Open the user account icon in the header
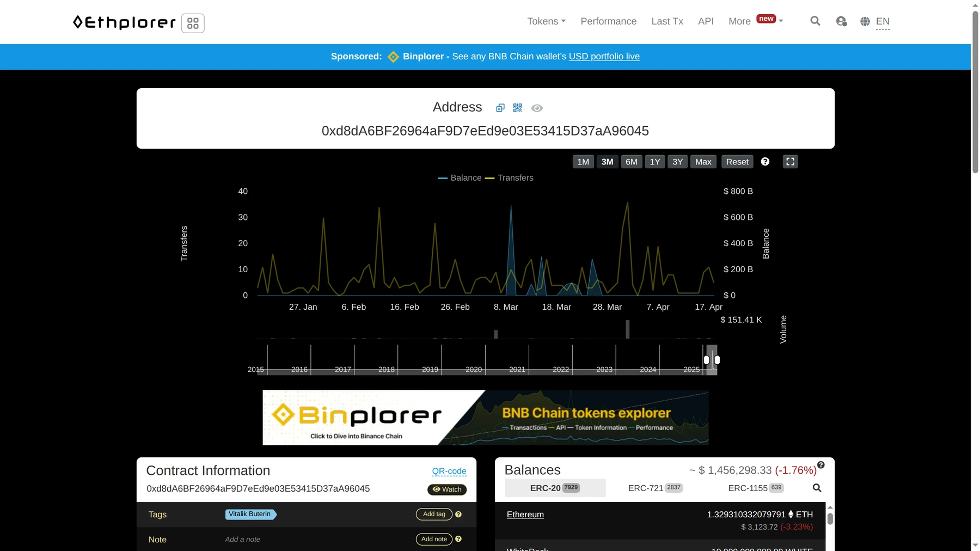The image size is (980, 551). [841, 21]
